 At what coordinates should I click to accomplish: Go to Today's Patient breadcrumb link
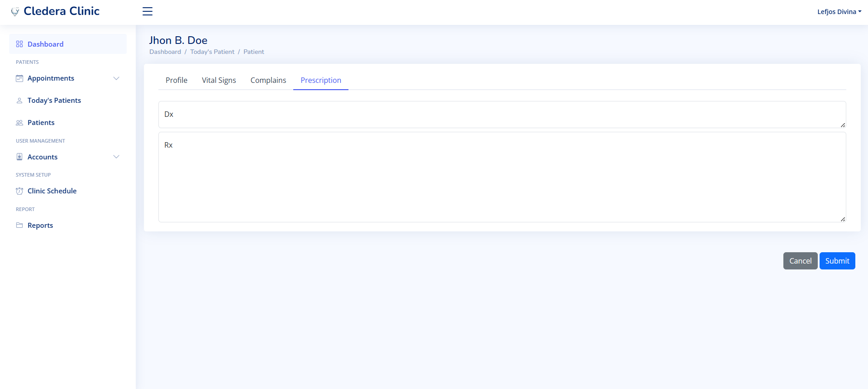coord(212,52)
